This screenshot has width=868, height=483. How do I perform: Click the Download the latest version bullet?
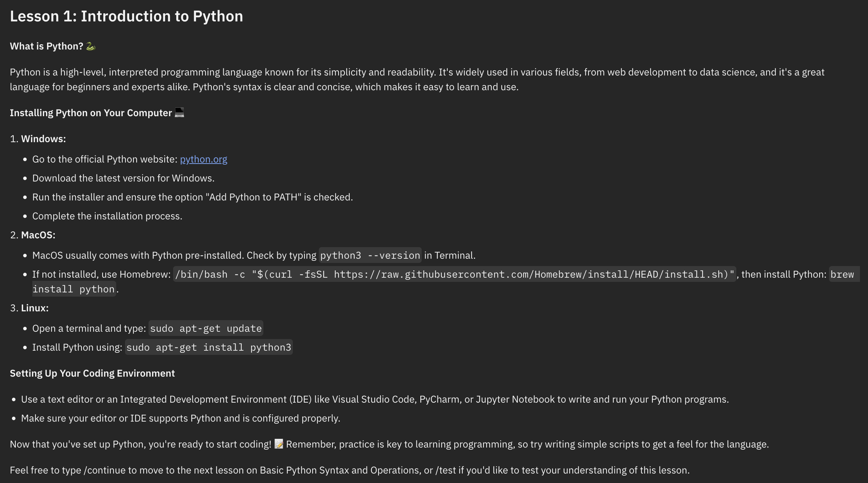123,178
